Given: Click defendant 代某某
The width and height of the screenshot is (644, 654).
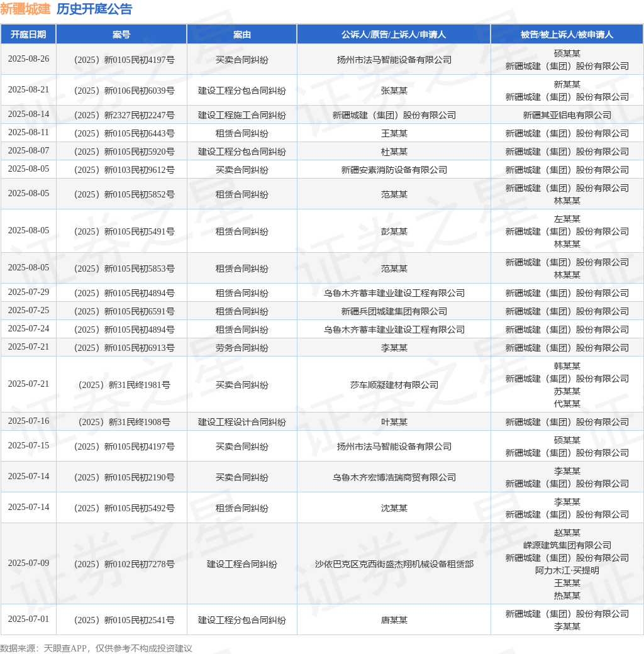Looking at the screenshot, I should 567,404.
